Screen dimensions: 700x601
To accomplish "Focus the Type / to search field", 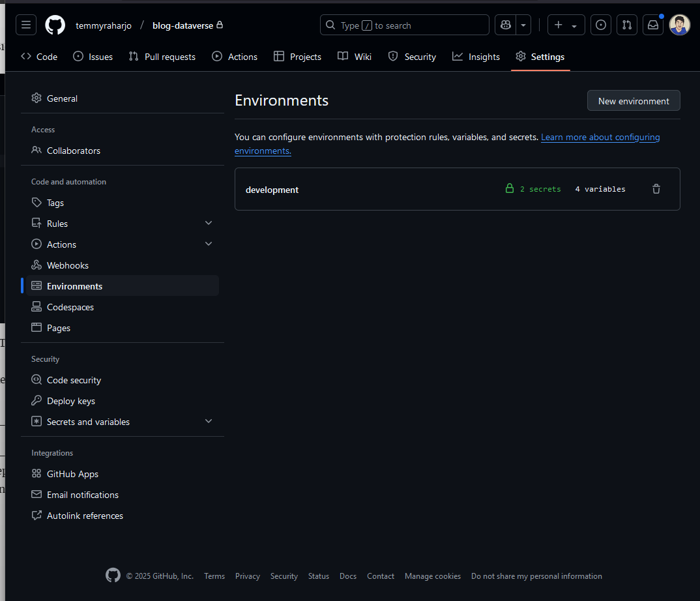I will click(x=405, y=25).
